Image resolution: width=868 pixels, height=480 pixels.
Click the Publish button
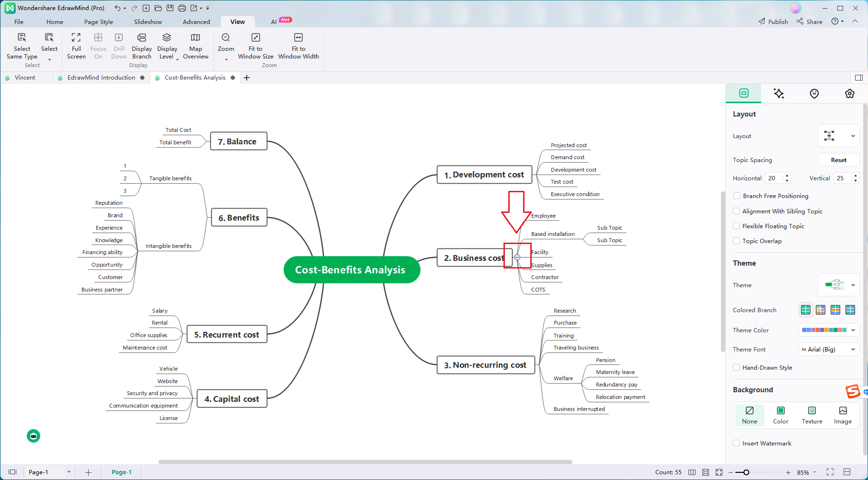773,22
